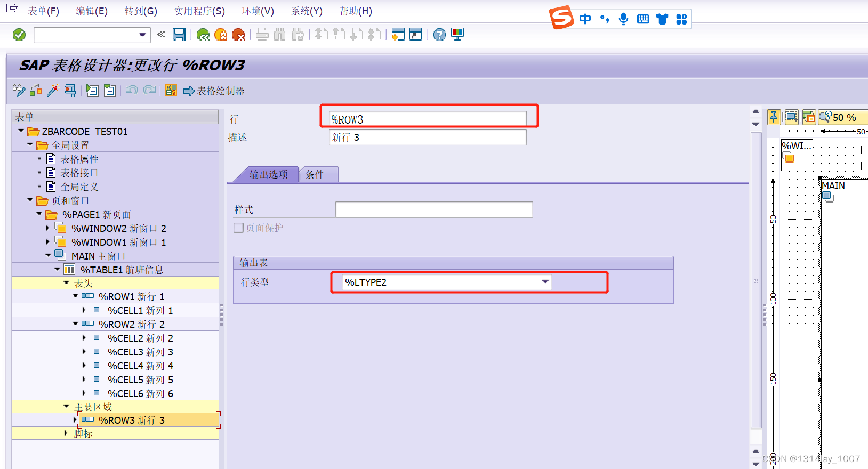868x469 pixels.
Task: Click the pushpin icon in form painter
Action: (774, 117)
